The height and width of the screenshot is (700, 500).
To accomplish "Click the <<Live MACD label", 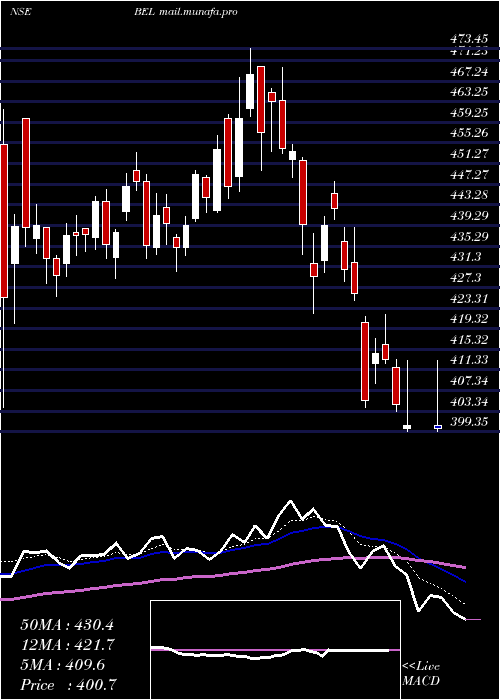I will click(x=421, y=673).
